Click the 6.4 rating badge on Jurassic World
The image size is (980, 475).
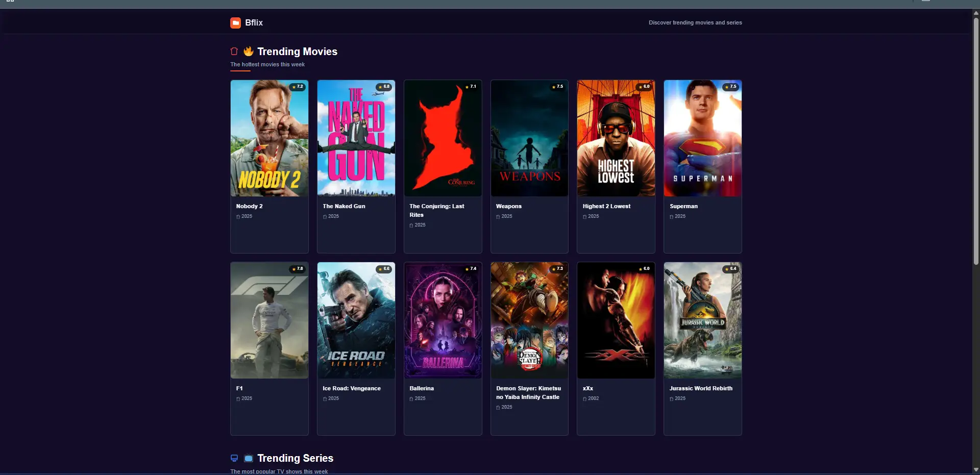click(x=730, y=269)
